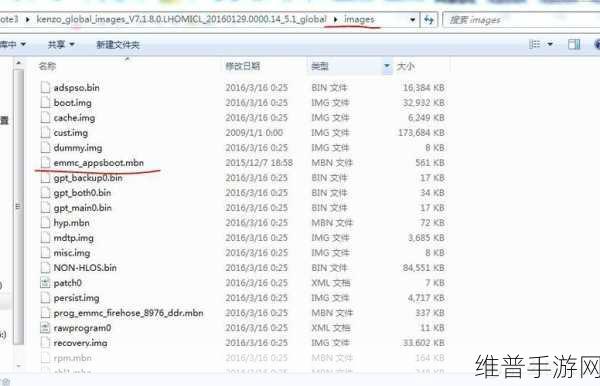Click the boot.img file icon
Viewport: 600px width, 386px height.
pos(45,103)
